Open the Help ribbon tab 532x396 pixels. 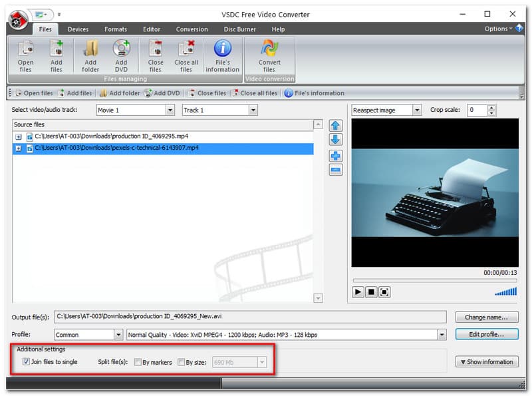click(278, 29)
